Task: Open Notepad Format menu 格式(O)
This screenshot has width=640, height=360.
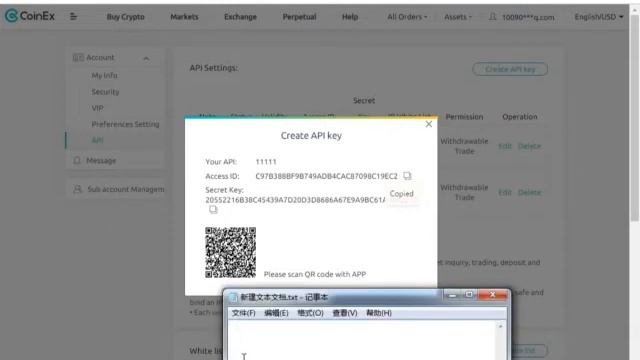Action: (310, 313)
